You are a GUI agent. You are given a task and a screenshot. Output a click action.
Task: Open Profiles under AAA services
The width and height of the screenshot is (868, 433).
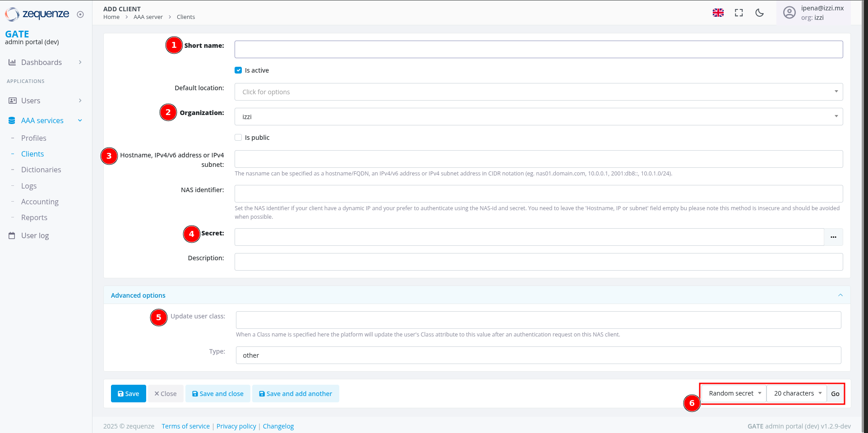pos(34,138)
